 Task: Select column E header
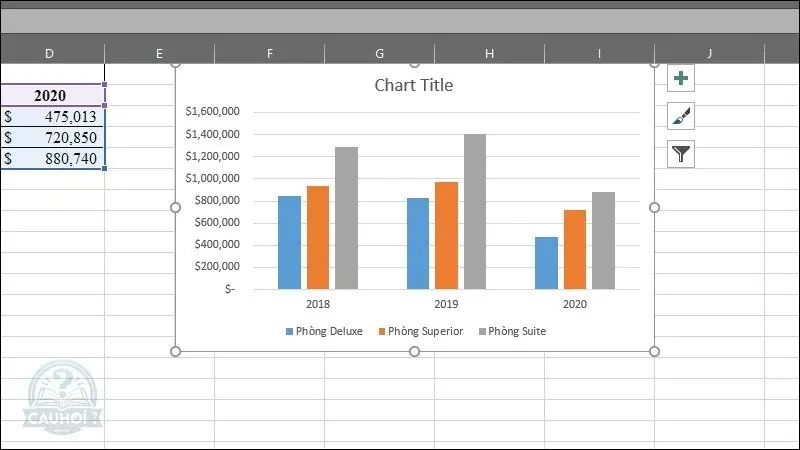point(160,54)
